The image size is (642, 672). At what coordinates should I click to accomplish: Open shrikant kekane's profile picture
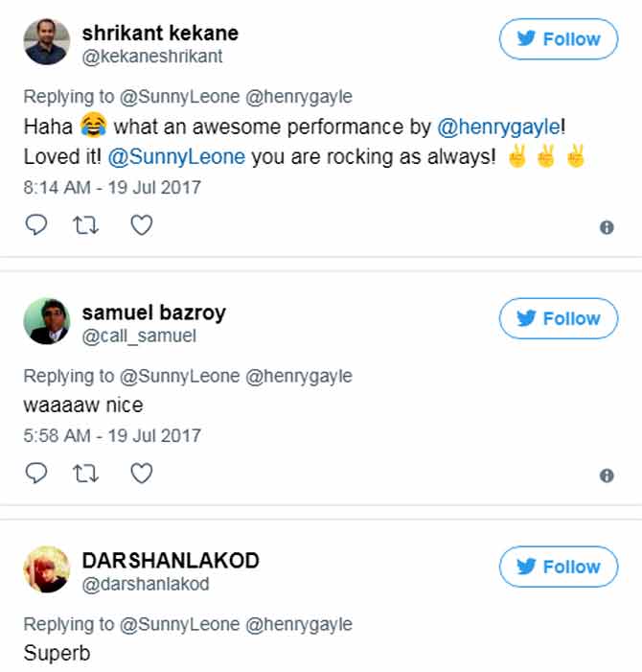tap(47, 41)
